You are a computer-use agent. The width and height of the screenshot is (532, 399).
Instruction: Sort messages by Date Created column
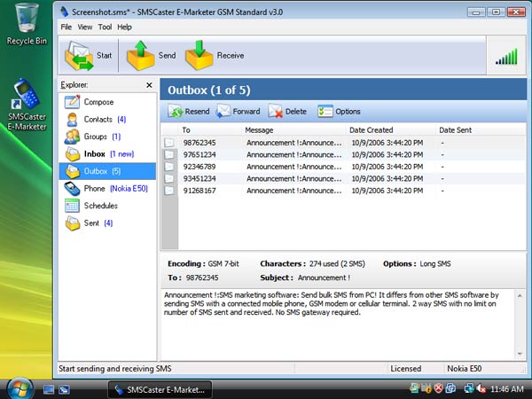click(370, 129)
